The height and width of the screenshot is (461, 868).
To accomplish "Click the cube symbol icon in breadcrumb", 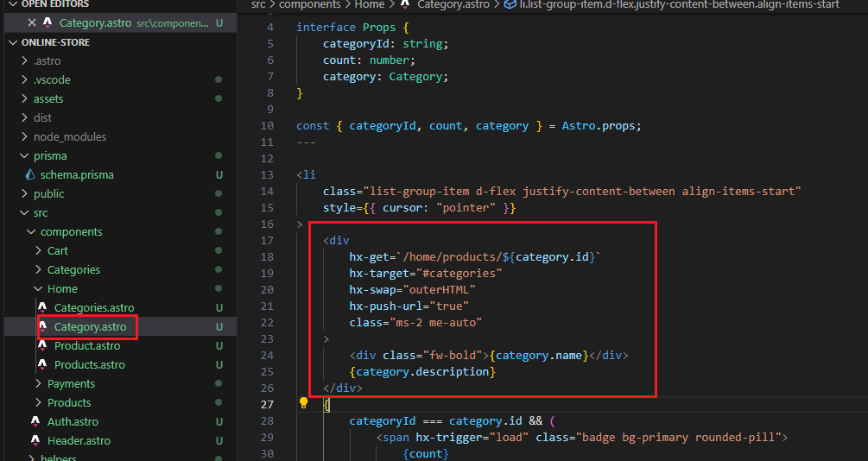I will click(x=510, y=4).
